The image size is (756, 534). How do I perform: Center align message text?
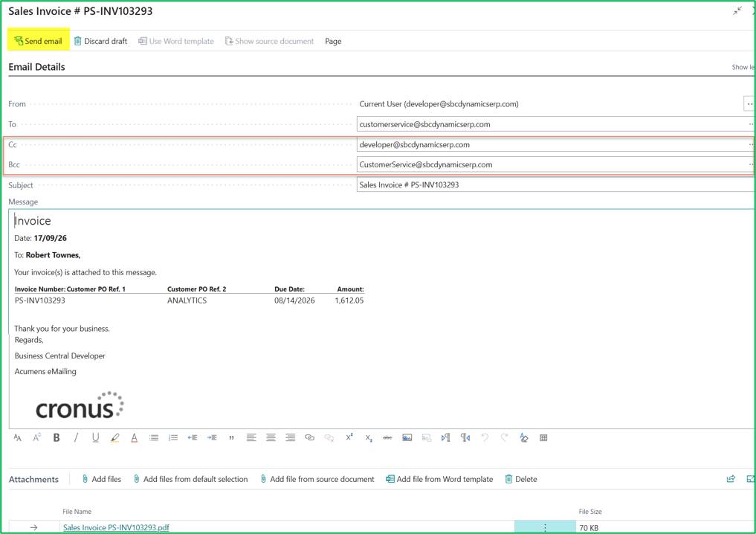[271, 437]
